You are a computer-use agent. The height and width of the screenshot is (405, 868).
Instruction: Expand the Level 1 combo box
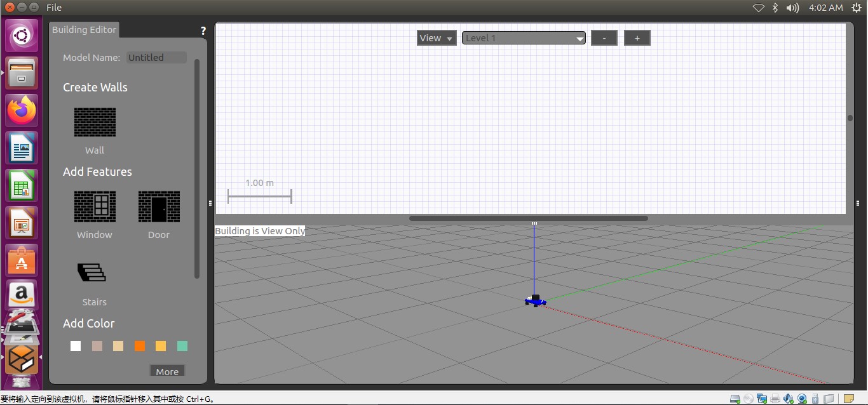pyautogui.click(x=524, y=38)
